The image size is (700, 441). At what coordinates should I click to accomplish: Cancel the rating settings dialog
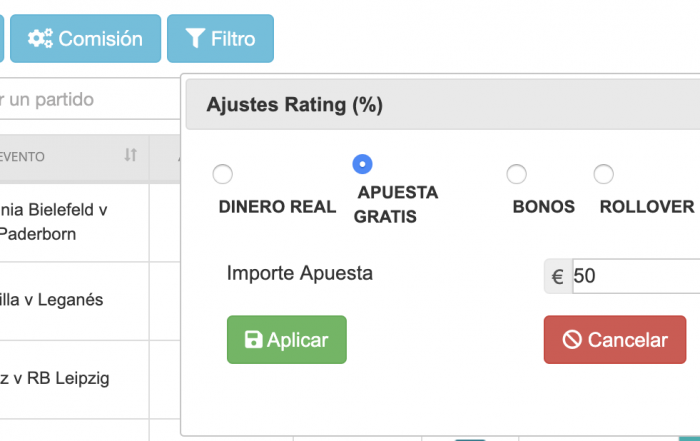615,340
